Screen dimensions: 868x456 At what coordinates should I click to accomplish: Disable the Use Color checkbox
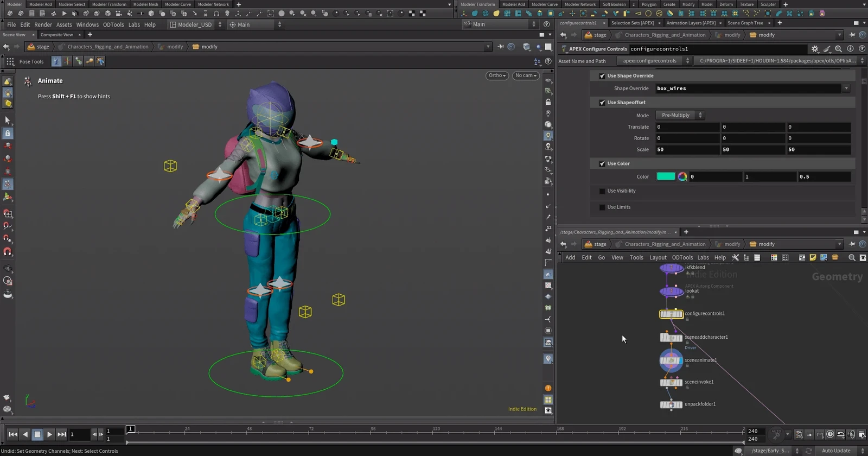[602, 164]
